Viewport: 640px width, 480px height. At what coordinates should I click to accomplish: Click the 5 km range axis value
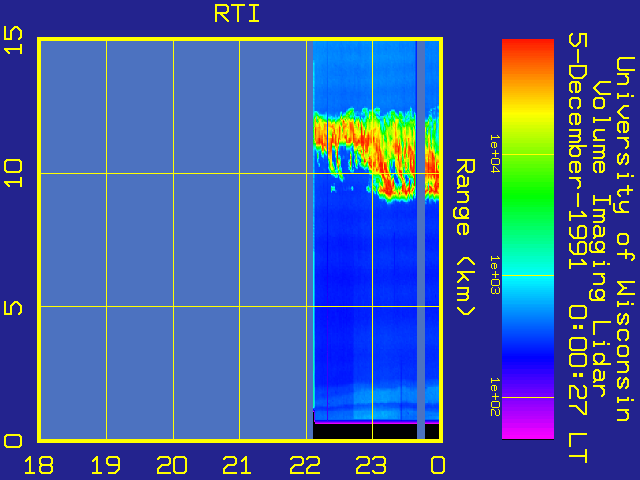point(13,306)
